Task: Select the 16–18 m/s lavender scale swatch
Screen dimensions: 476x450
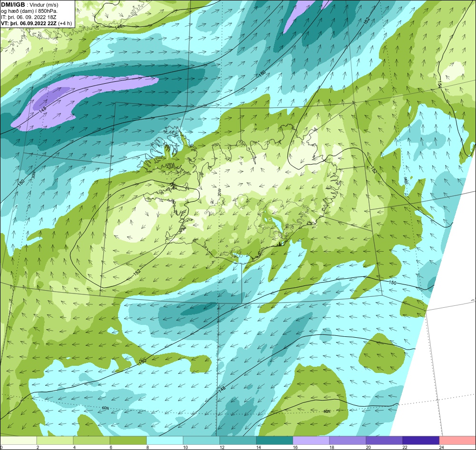Action: click(x=311, y=440)
